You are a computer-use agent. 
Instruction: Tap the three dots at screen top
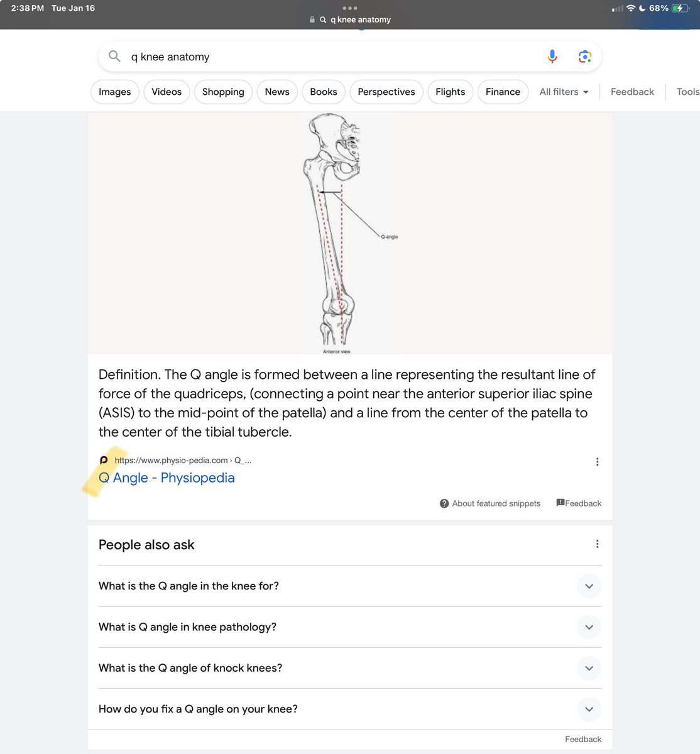350,8
